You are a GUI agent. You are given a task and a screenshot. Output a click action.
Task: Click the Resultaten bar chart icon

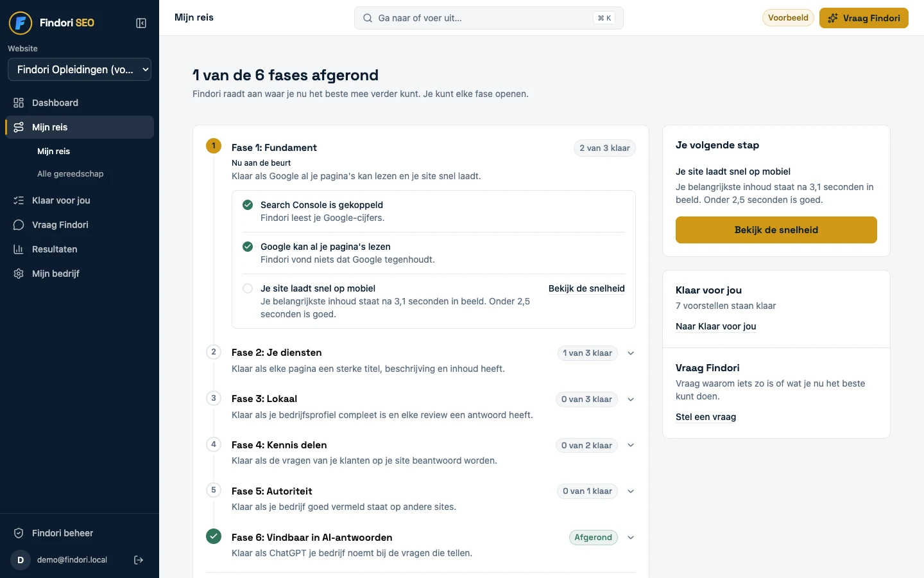(19, 249)
